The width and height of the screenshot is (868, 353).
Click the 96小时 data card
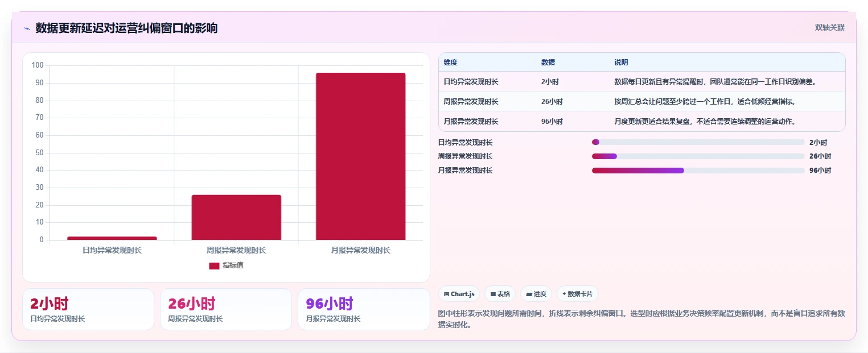pyautogui.click(x=364, y=309)
